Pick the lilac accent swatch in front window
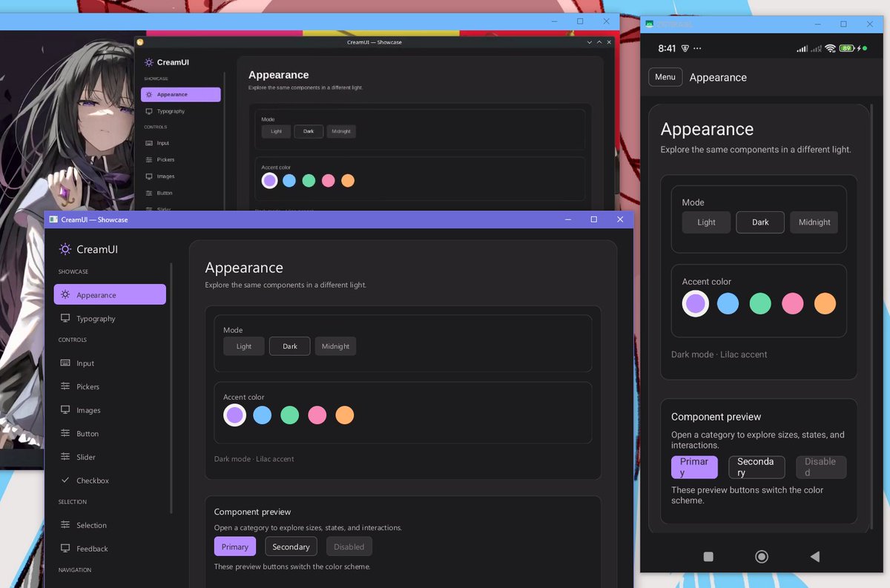 (x=234, y=414)
